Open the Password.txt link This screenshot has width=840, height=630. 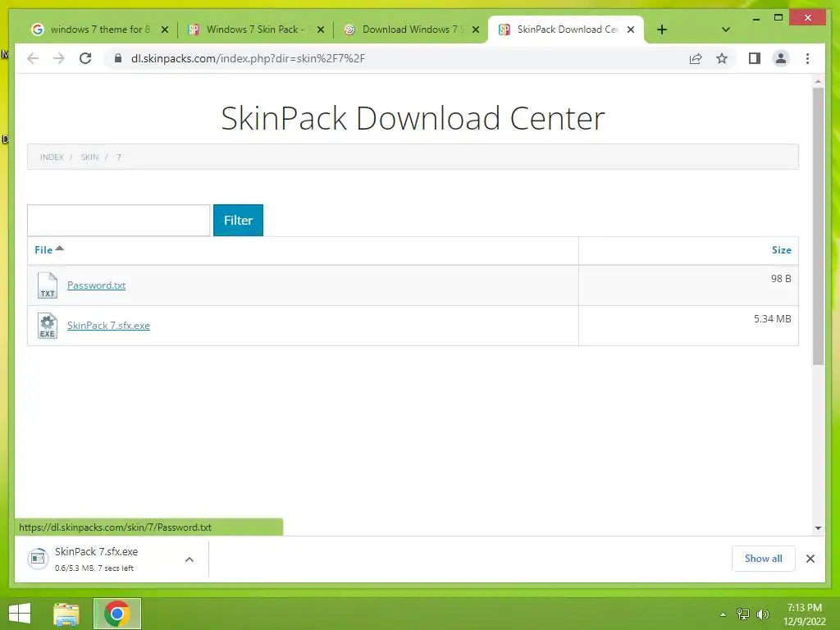(97, 285)
